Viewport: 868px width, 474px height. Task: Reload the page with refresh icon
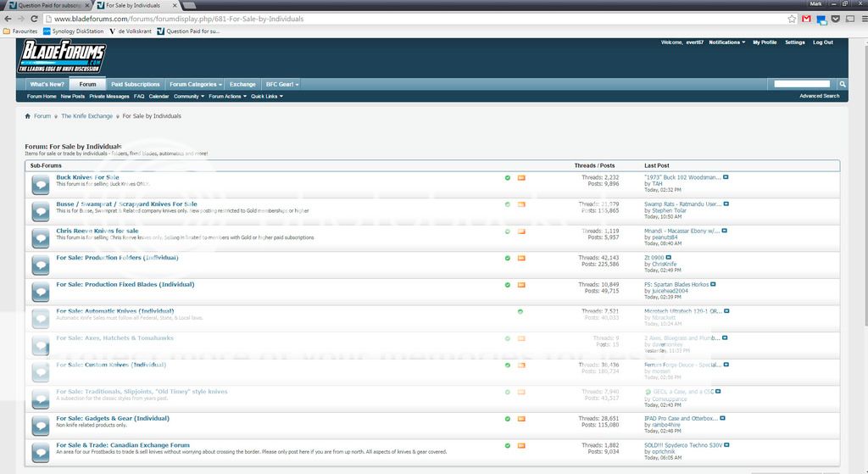click(x=34, y=19)
